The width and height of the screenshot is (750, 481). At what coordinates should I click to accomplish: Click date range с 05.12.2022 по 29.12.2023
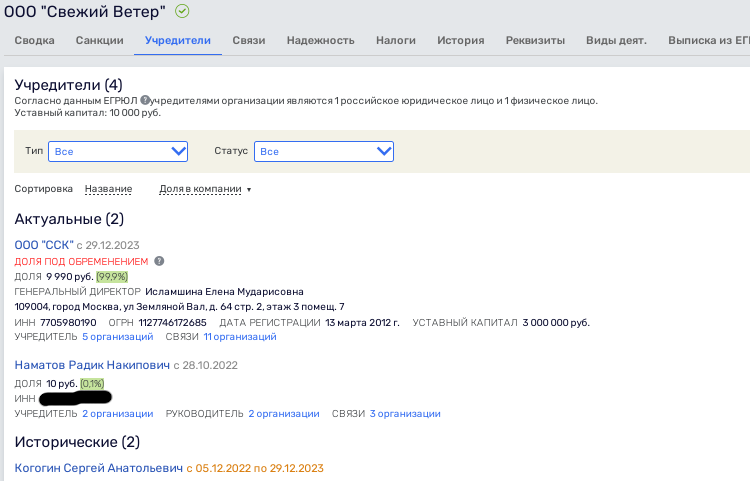coord(255,468)
